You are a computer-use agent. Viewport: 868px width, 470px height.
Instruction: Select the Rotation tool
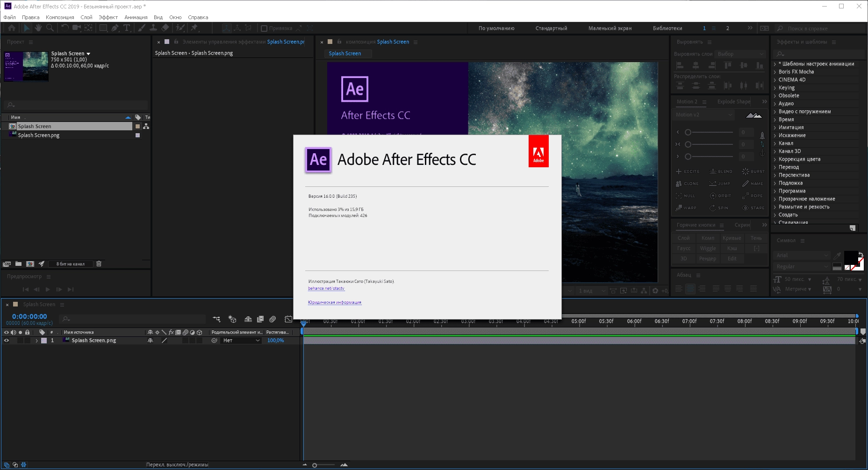(x=65, y=28)
